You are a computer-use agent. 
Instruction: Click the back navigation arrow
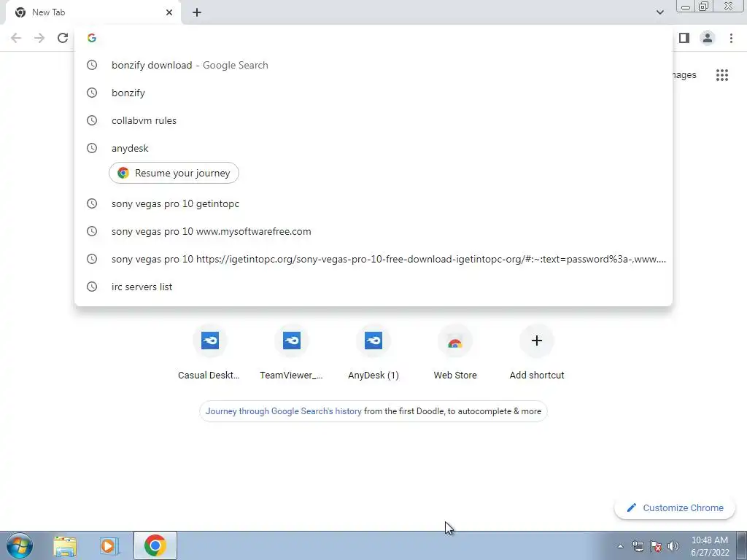click(x=16, y=38)
